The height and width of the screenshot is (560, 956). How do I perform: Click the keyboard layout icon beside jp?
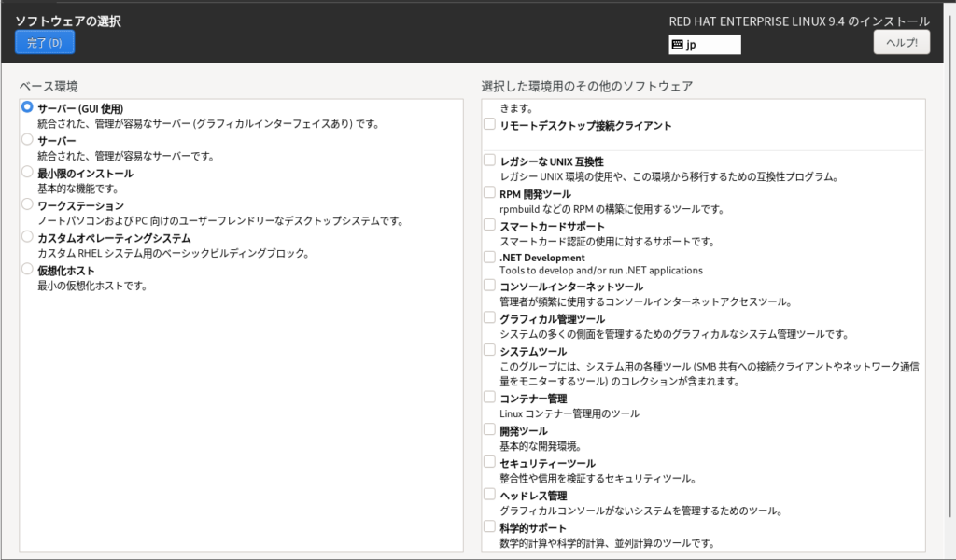click(x=677, y=45)
